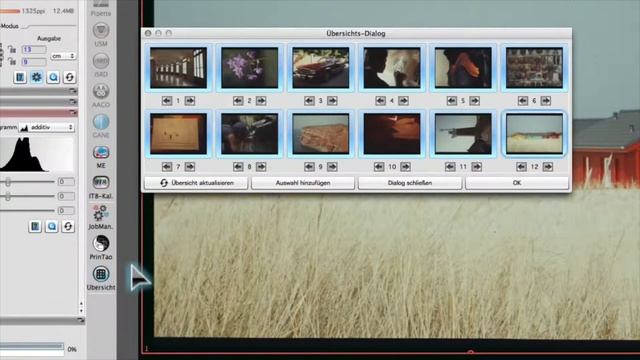Click left arrow under thumbnail 6
This screenshot has width=640, height=360.
[x=523, y=100]
